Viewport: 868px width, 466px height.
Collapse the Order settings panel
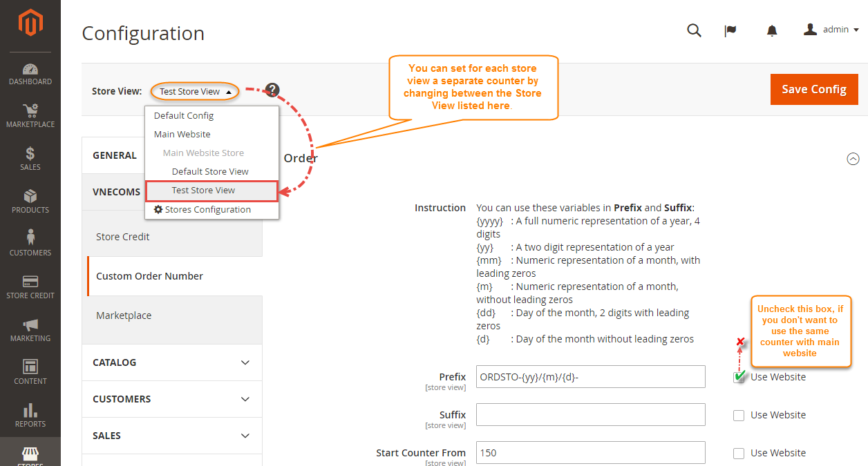[853, 159]
